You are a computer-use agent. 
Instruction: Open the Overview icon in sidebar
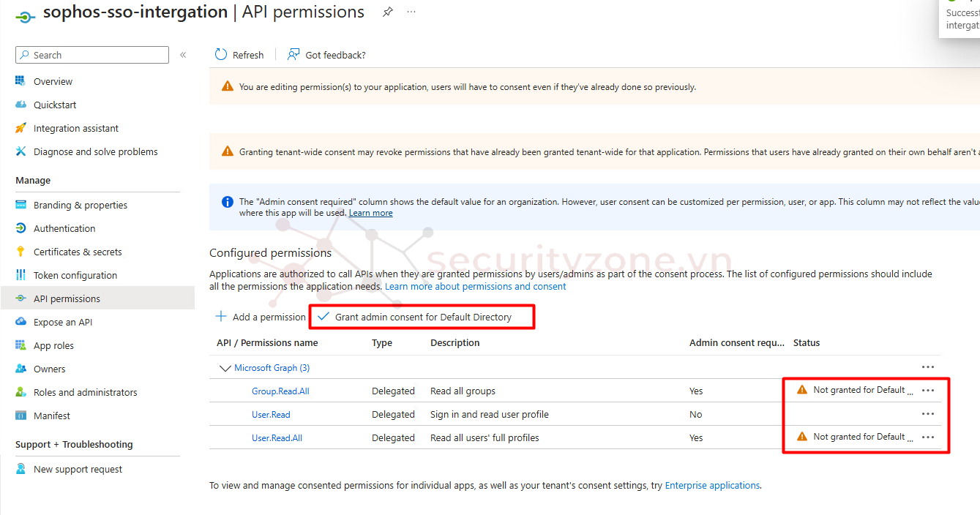coord(20,81)
